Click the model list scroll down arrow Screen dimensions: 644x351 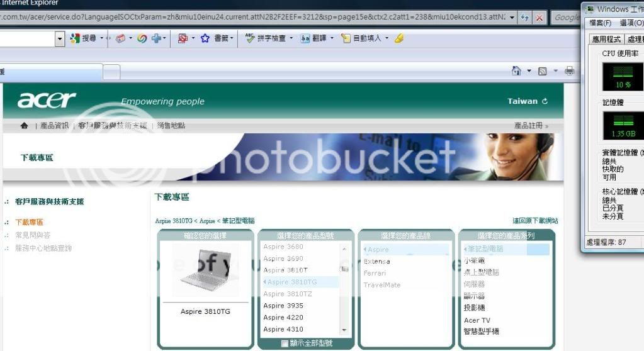[x=344, y=330]
